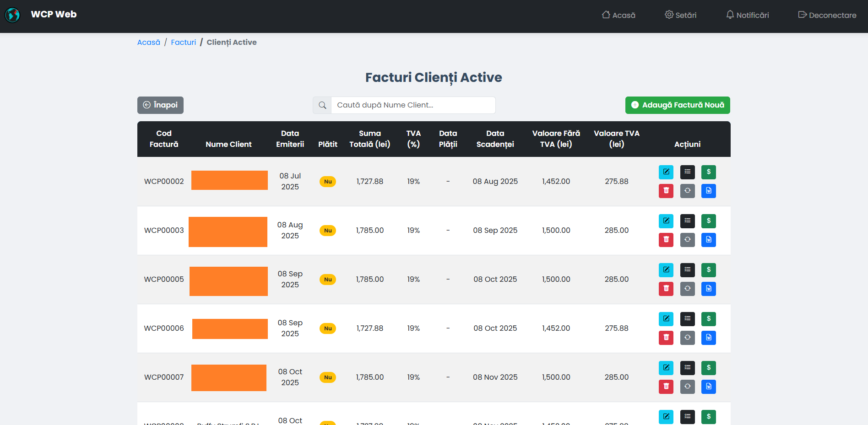The height and width of the screenshot is (425, 868).
Task: Open Notificări in the top navigation
Action: tap(747, 15)
